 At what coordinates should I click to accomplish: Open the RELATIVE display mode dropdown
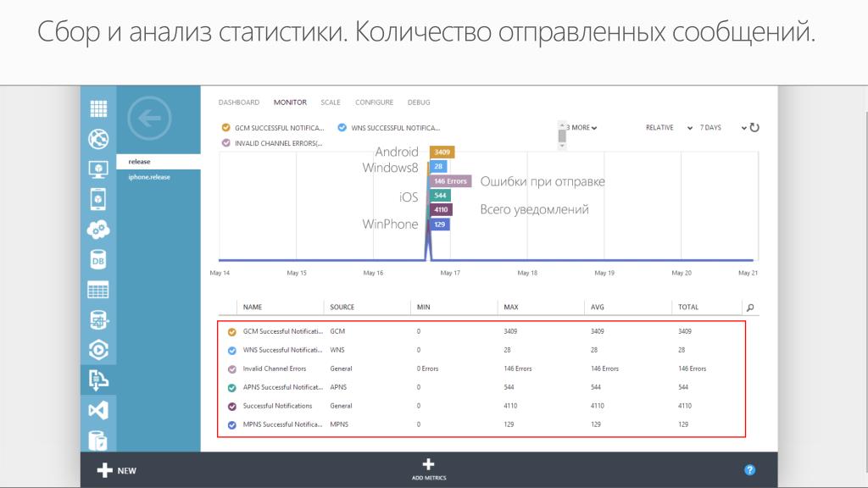pos(669,128)
